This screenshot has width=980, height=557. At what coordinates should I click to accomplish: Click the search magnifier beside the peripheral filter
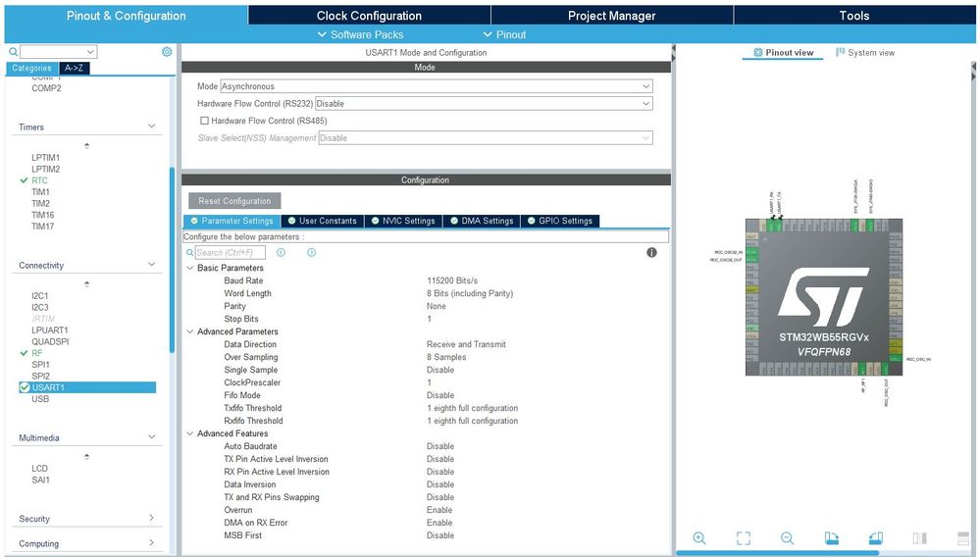coord(13,52)
